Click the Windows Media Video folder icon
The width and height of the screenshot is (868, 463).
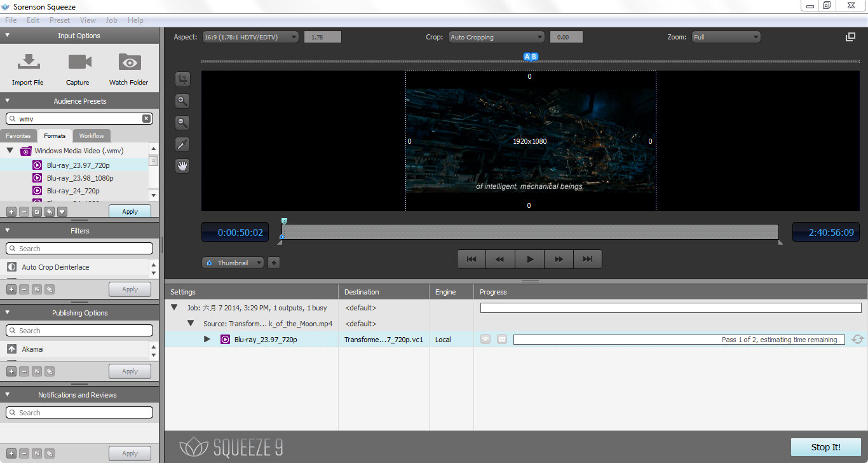point(25,151)
